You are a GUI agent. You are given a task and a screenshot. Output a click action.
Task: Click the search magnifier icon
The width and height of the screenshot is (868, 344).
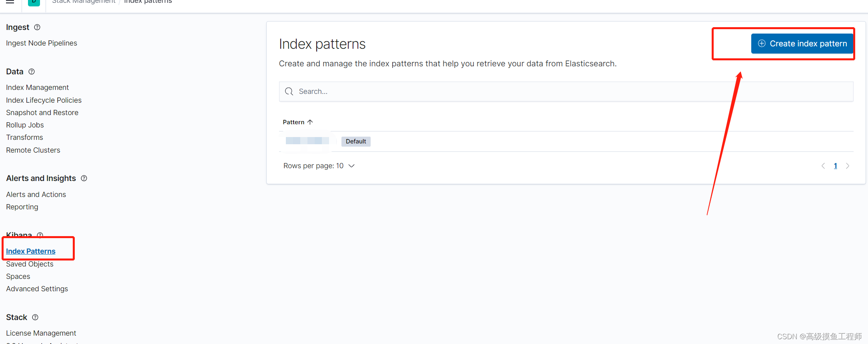point(289,91)
